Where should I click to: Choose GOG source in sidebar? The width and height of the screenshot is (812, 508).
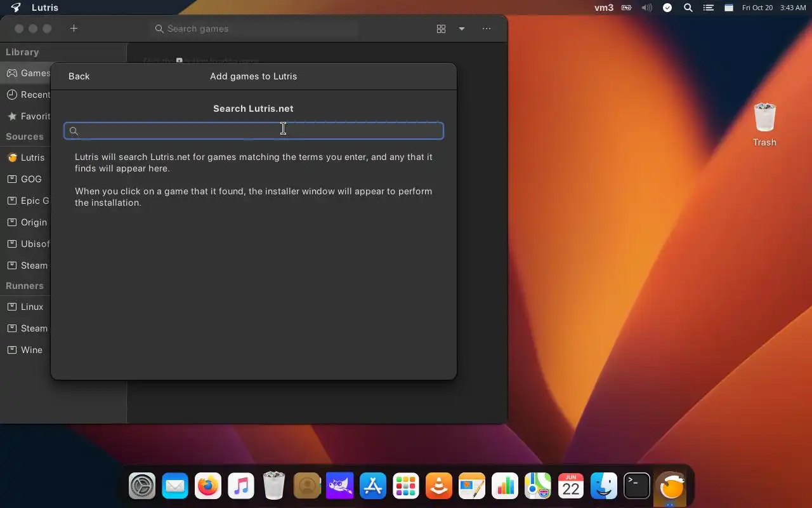pyautogui.click(x=26, y=179)
